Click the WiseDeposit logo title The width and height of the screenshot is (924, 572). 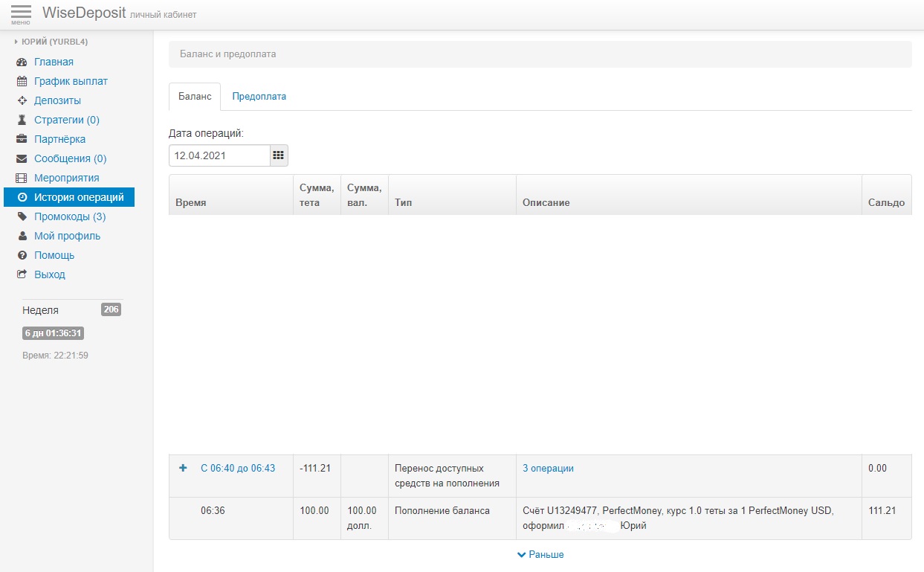click(84, 13)
